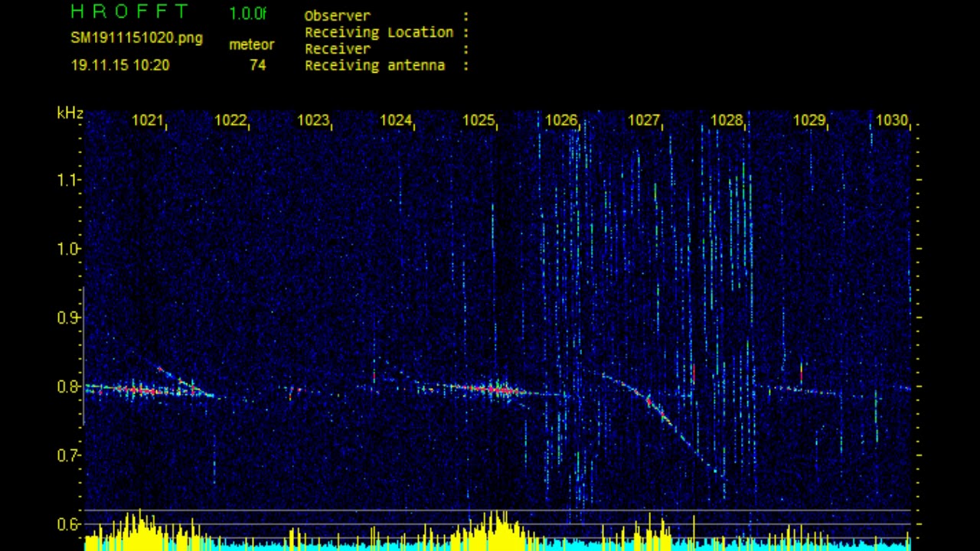Screen dimensions: 980x551
Task: Select the meteor count value 74
Action: coord(258,66)
